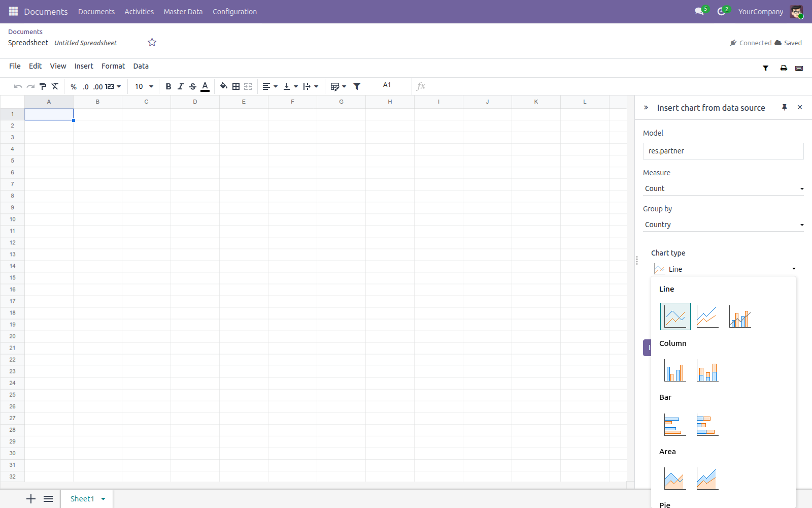812x508 pixels.
Task: Click the print icon
Action: 784,68
